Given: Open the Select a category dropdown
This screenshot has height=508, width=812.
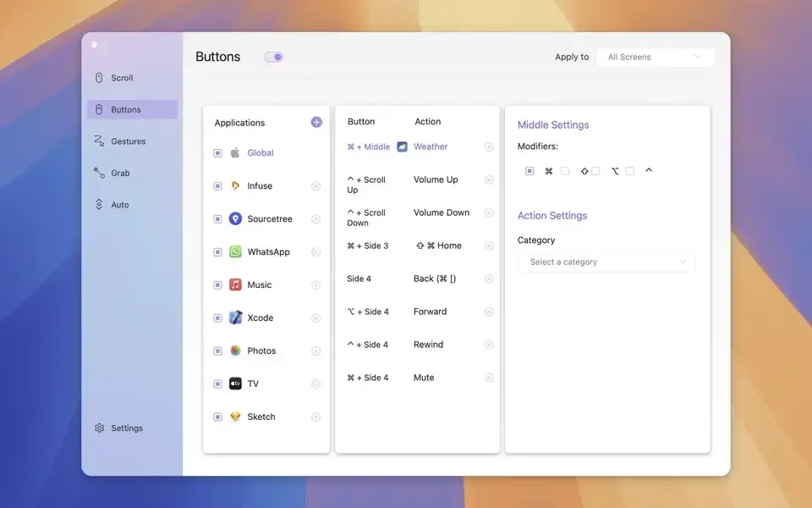Looking at the screenshot, I should coord(606,262).
